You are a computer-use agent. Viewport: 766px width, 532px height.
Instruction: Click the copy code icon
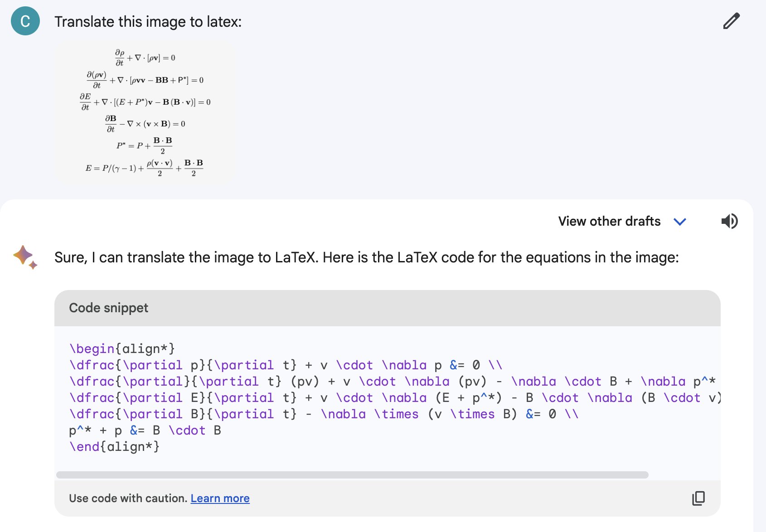pos(698,498)
